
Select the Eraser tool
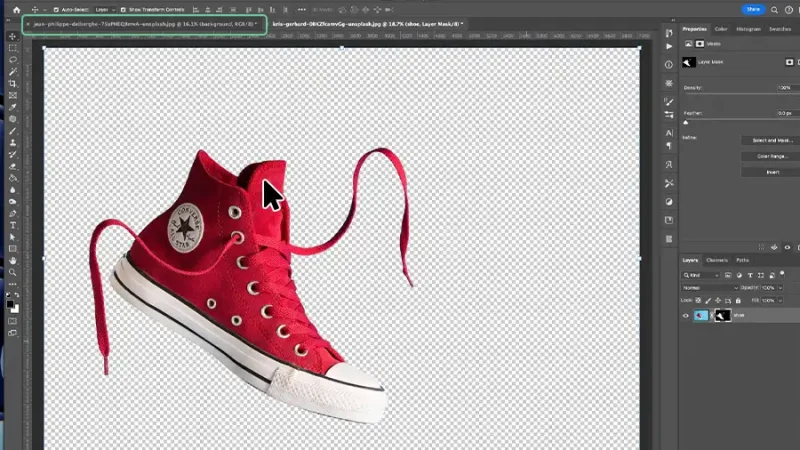click(x=12, y=166)
